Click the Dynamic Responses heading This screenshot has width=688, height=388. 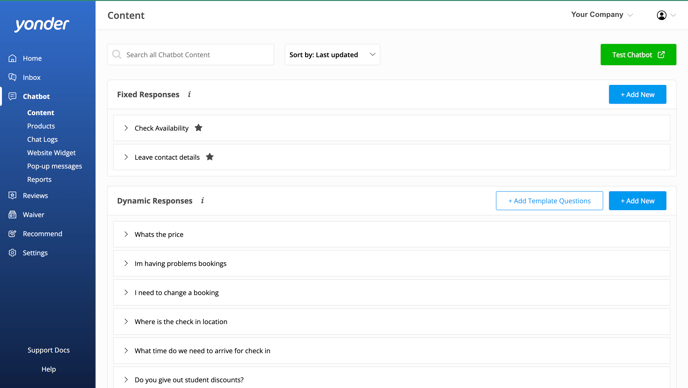154,201
